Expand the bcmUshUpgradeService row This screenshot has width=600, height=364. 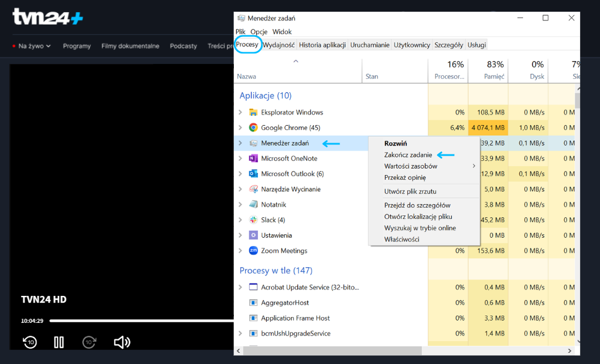[240, 333]
